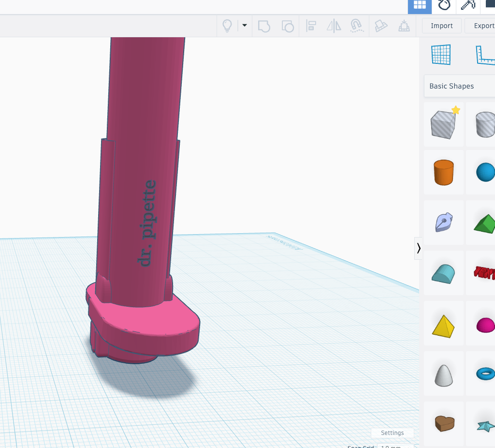
Task: Click the Ungroup shapes icon
Action: tap(288, 26)
